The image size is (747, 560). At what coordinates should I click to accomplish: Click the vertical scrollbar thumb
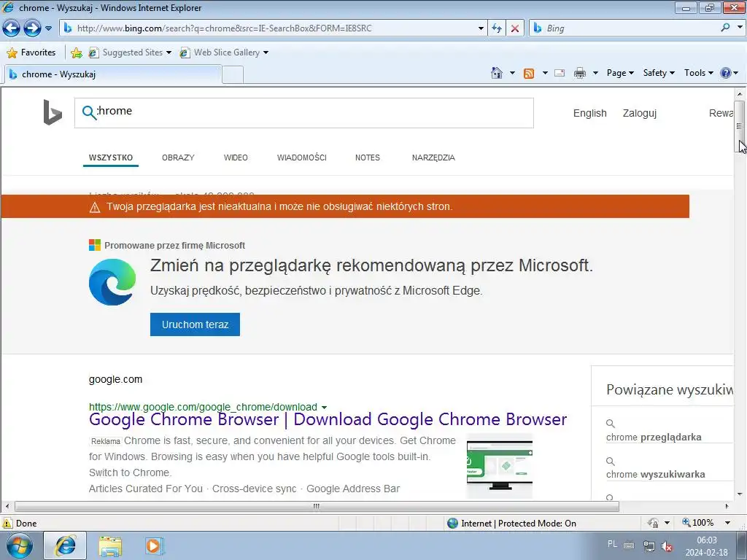point(739,127)
